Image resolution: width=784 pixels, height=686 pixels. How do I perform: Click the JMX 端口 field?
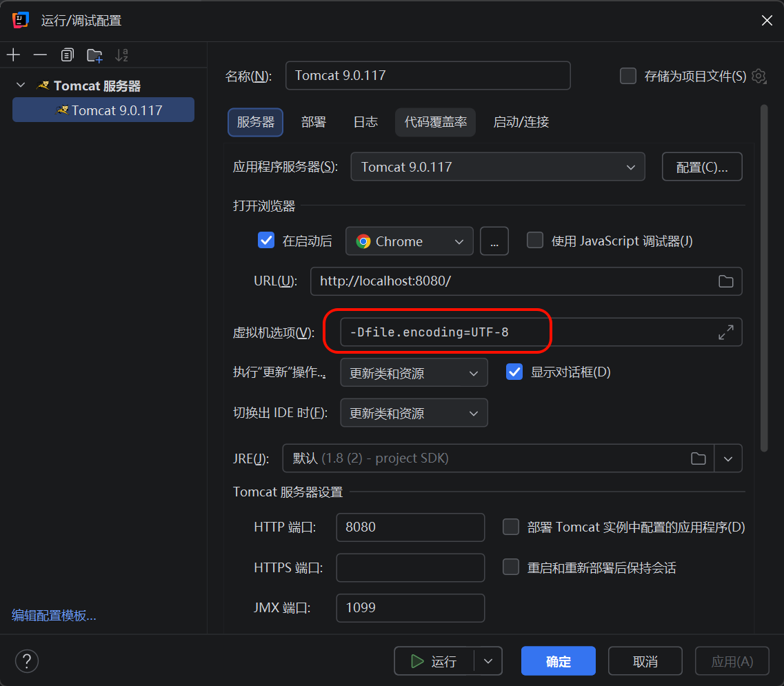click(x=410, y=608)
